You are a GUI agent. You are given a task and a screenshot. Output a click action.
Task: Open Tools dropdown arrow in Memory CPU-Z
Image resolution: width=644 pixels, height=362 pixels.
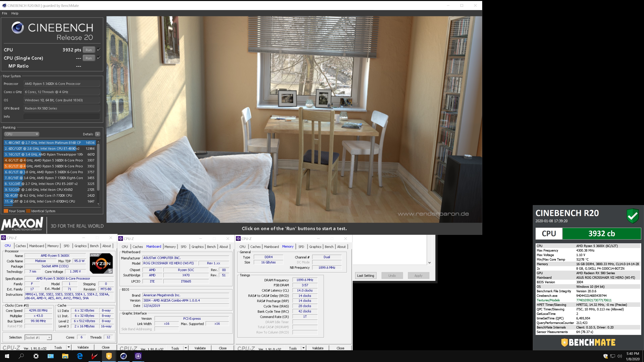click(x=303, y=348)
